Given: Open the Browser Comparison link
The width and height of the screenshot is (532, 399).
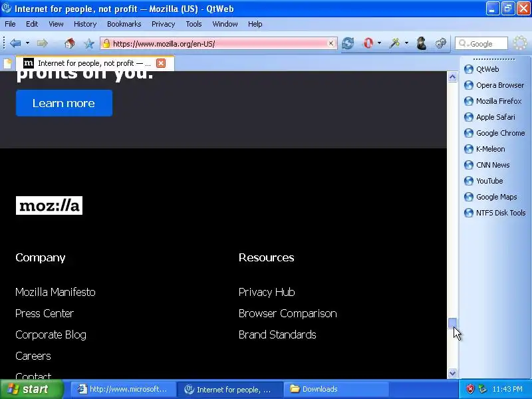Looking at the screenshot, I should coord(288,313).
